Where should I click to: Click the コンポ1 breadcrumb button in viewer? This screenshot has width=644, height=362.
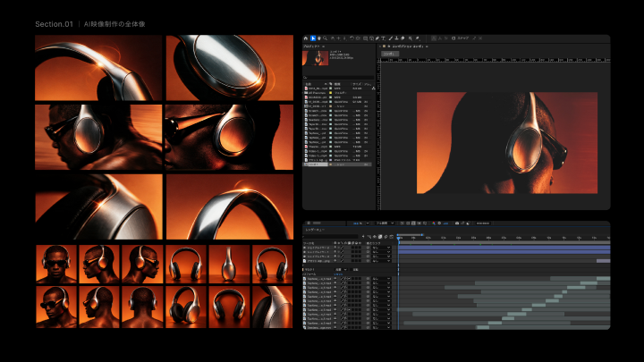(390, 54)
